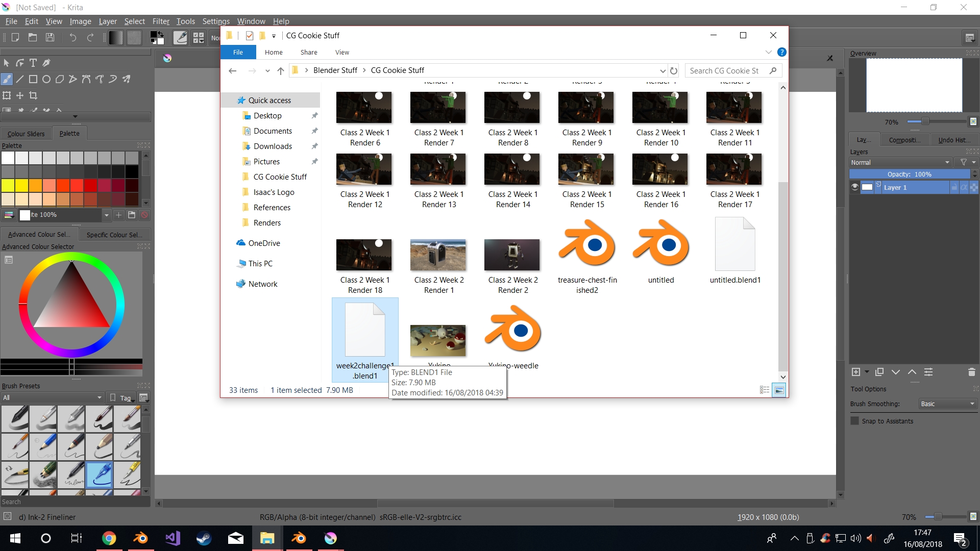Enable Snap to Assistants checkbox
Screen dimensions: 980x551
855,421
